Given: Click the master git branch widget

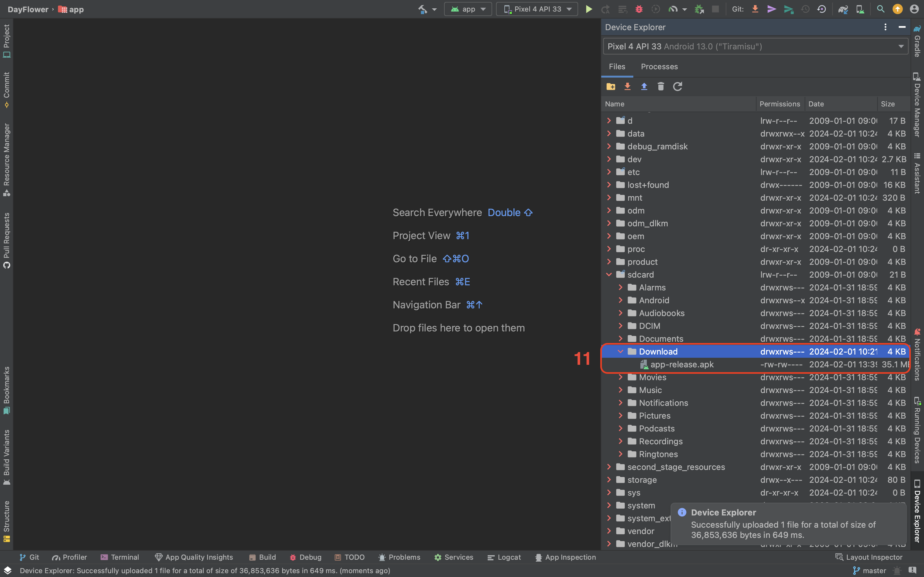Looking at the screenshot, I should (x=869, y=571).
